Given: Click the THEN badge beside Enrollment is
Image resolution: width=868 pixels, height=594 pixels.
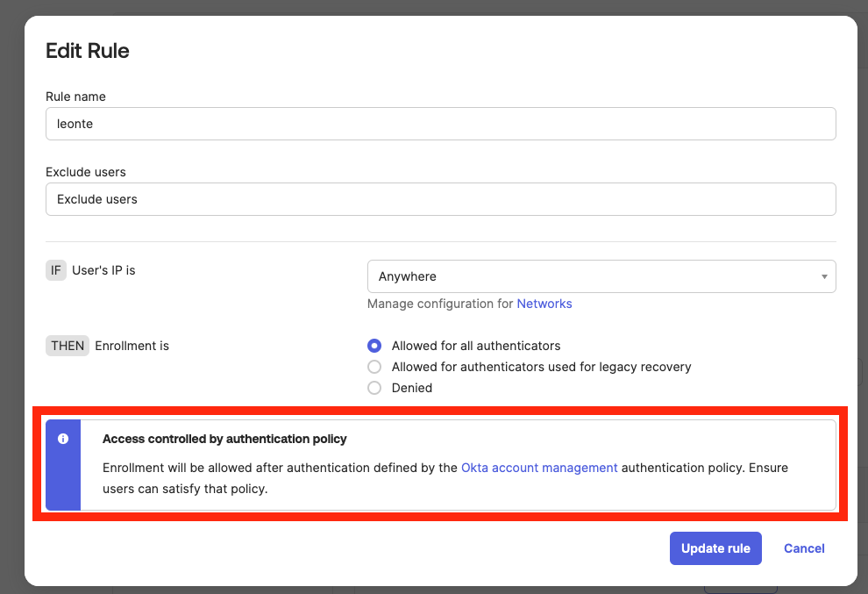Looking at the screenshot, I should click(67, 346).
